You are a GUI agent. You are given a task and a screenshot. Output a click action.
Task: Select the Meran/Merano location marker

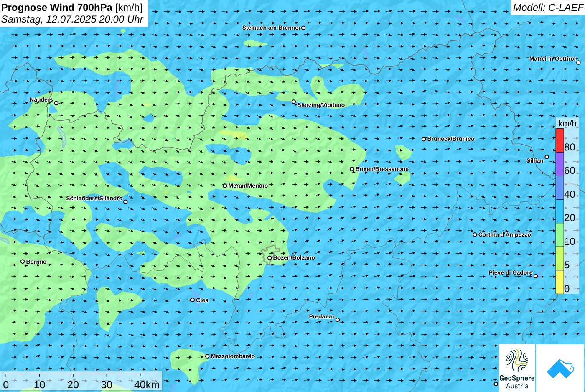pyautogui.click(x=225, y=186)
